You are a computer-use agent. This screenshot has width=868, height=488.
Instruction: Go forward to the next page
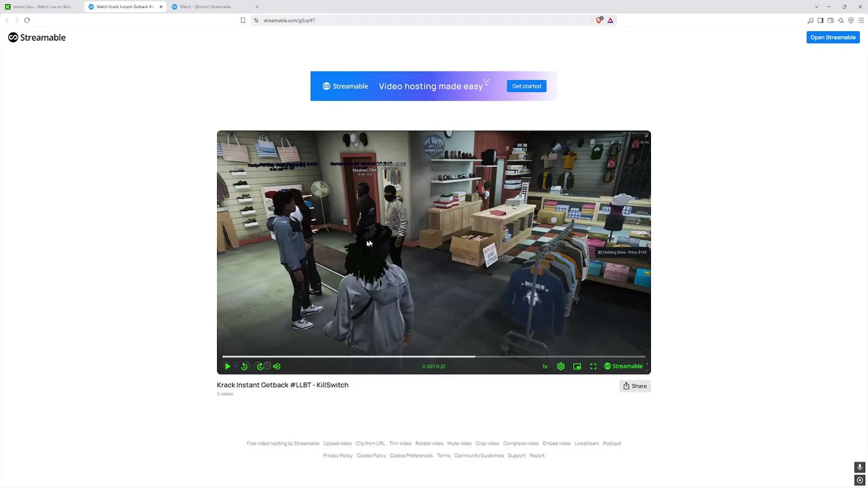pos(17,20)
